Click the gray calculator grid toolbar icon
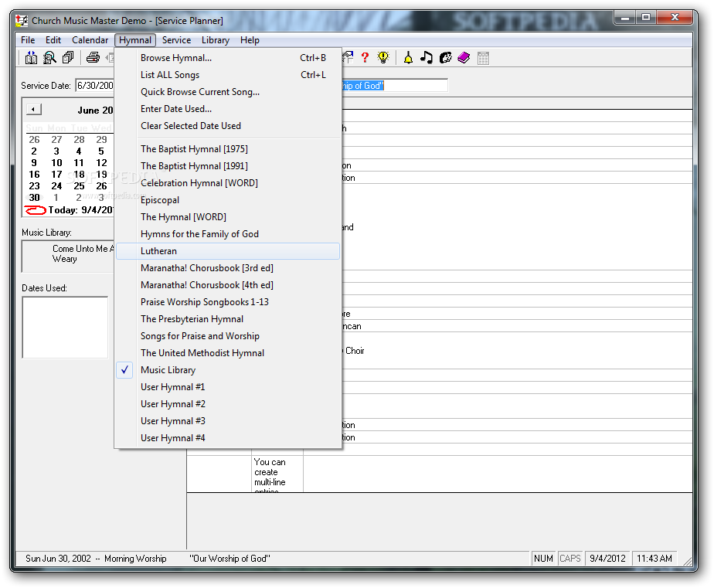This screenshot has width=714, height=588. 483,58
